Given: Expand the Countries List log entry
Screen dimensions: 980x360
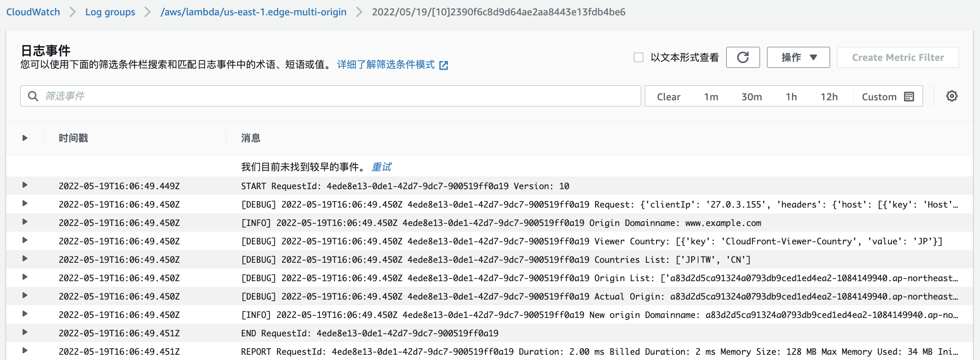Looking at the screenshot, I should click(25, 259).
